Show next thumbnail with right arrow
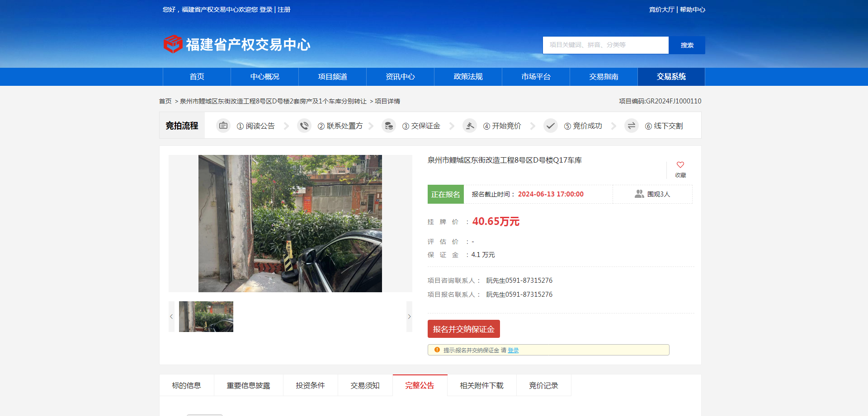Screen dimensions: 868x416 (x=409, y=317)
